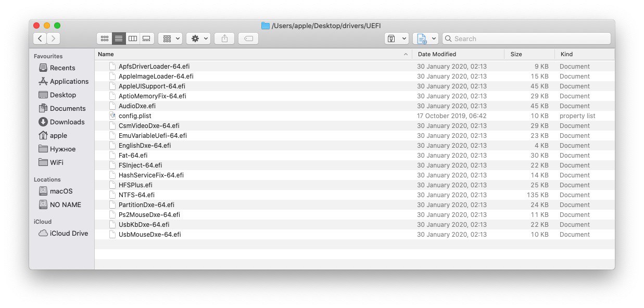Select the EnglishDxe-64.efi file icon

tap(112, 146)
